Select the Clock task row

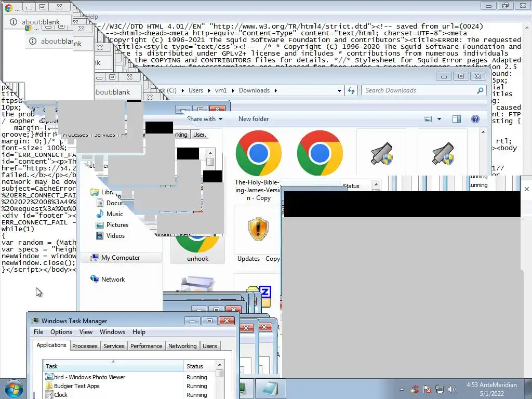coord(129,395)
